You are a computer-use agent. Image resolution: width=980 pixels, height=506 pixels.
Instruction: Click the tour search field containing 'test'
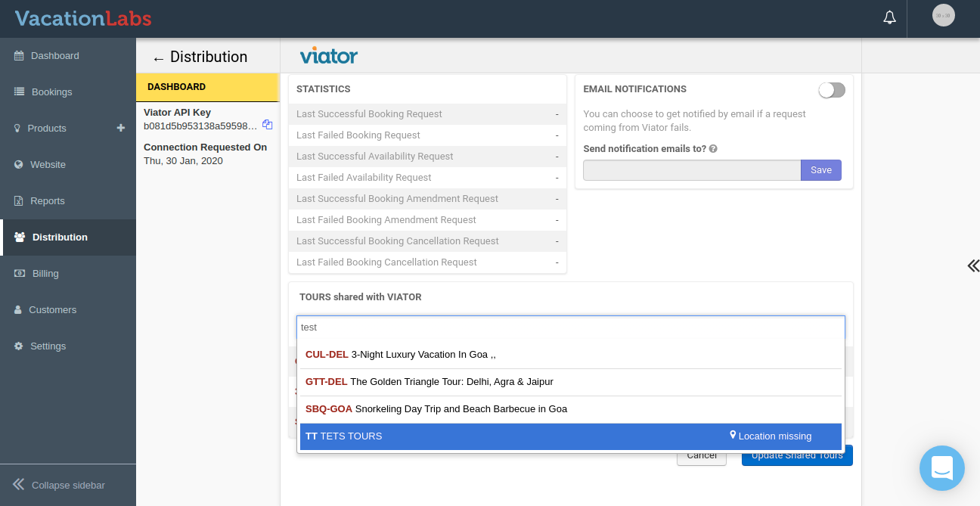coord(571,328)
